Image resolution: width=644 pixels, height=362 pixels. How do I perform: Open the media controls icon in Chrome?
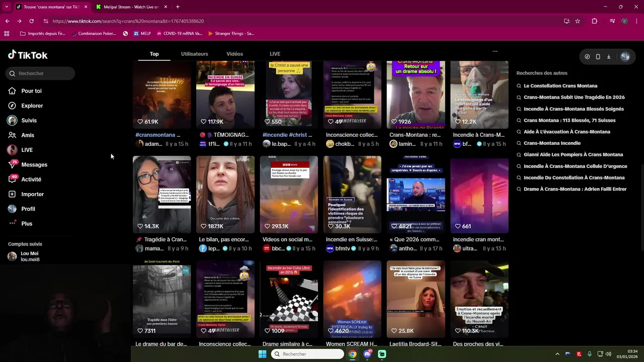[612, 21]
